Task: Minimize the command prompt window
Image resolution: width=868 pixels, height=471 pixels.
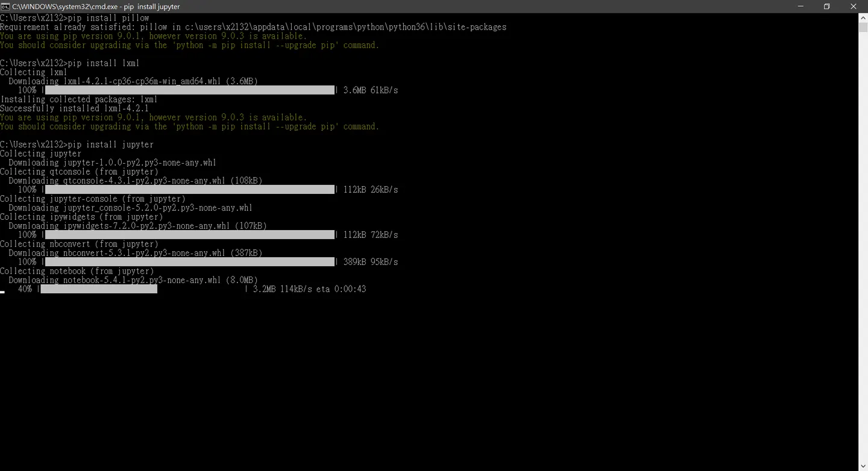Action: pos(800,6)
